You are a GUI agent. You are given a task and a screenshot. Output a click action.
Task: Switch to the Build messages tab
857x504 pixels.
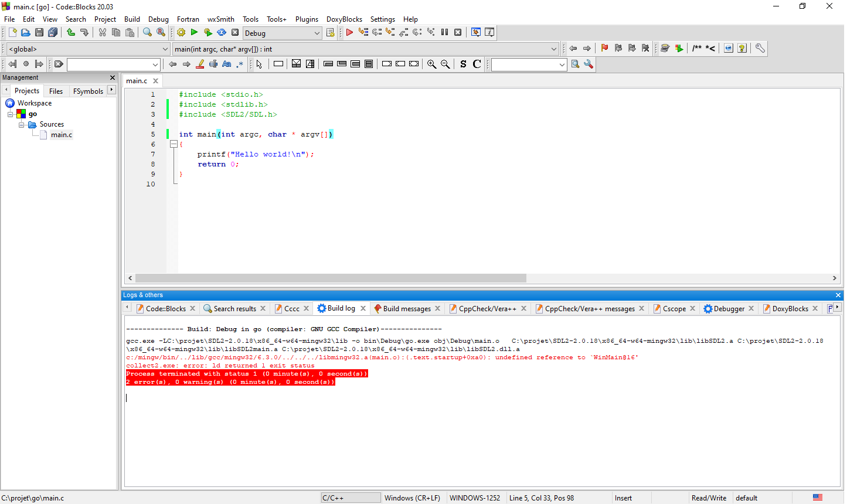[406, 308]
